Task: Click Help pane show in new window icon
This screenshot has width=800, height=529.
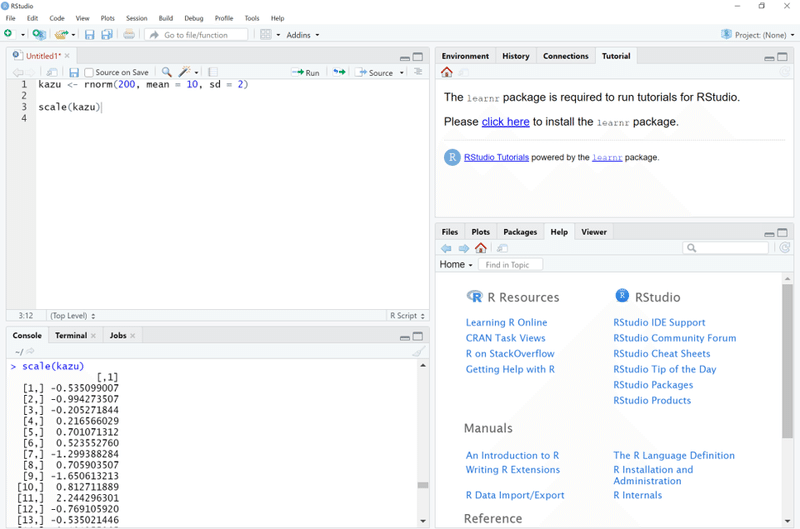Action: (502, 248)
